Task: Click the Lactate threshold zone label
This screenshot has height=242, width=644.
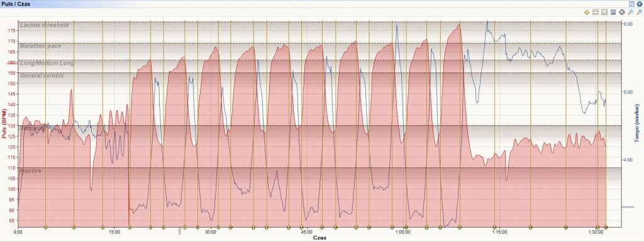Action: pyautogui.click(x=45, y=25)
